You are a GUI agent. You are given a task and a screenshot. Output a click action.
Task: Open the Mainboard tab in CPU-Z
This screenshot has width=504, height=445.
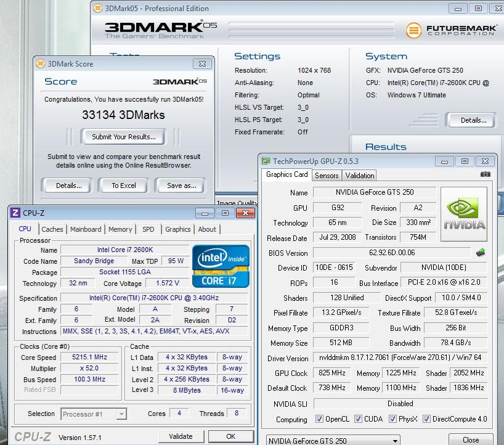coord(86,229)
